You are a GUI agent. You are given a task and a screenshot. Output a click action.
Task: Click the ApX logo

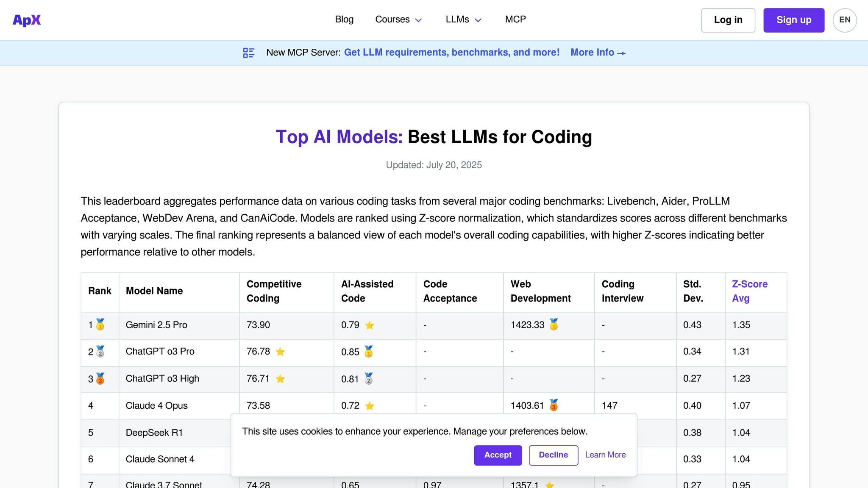click(26, 20)
